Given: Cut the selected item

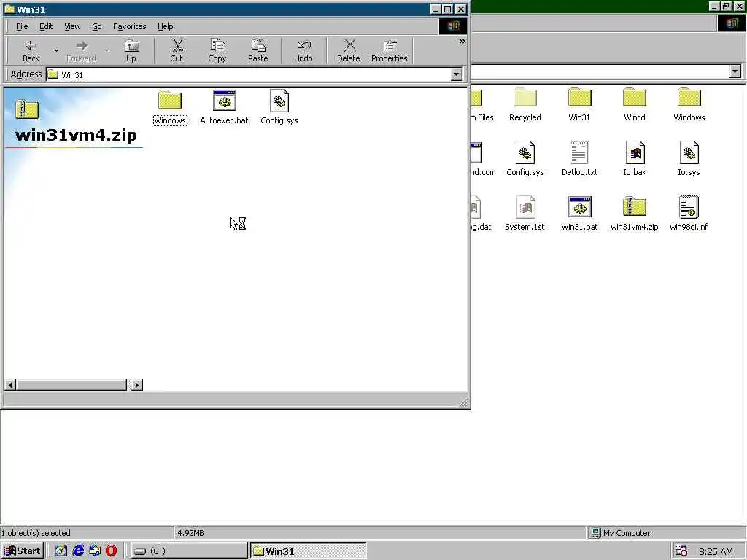Looking at the screenshot, I should (177, 51).
